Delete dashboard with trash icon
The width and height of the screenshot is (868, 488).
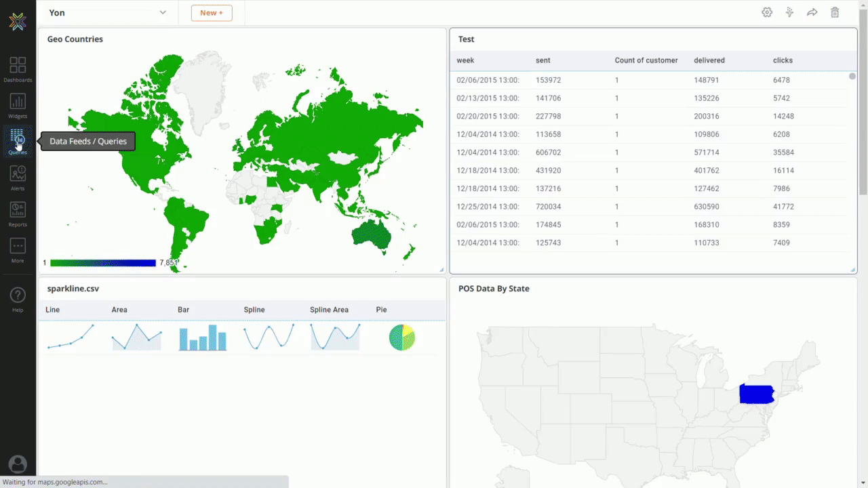point(835,12)
